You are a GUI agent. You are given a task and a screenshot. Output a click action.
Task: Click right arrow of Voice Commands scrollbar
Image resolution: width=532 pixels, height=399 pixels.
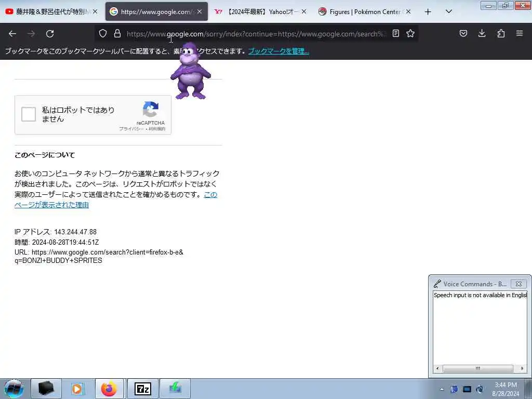522,368
